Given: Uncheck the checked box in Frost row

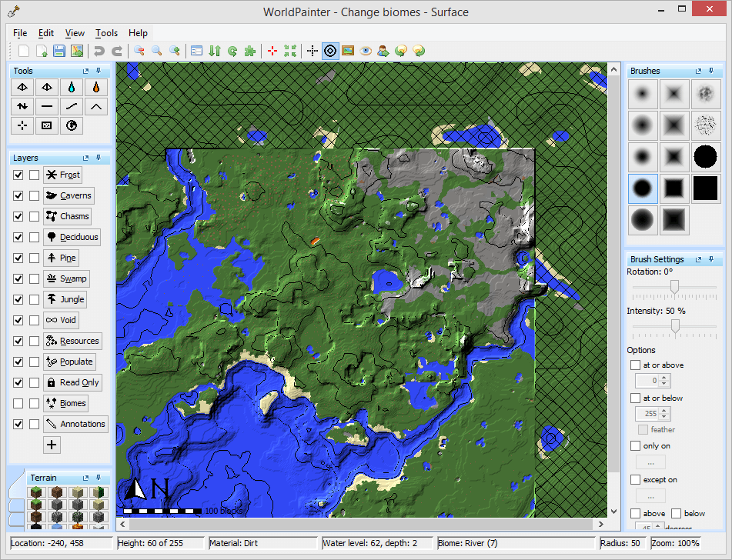Looking at the screenshot, I should [x=18, y=175].
